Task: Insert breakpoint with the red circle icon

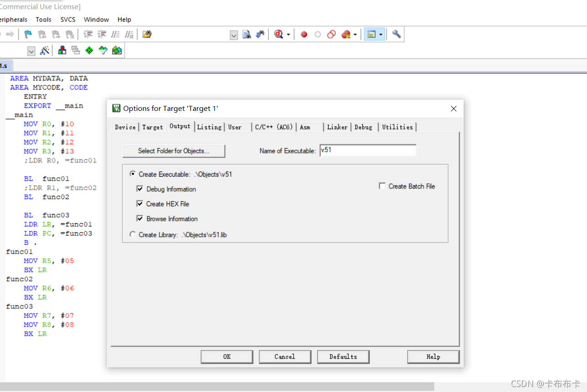Action: (x=304, y=34)
